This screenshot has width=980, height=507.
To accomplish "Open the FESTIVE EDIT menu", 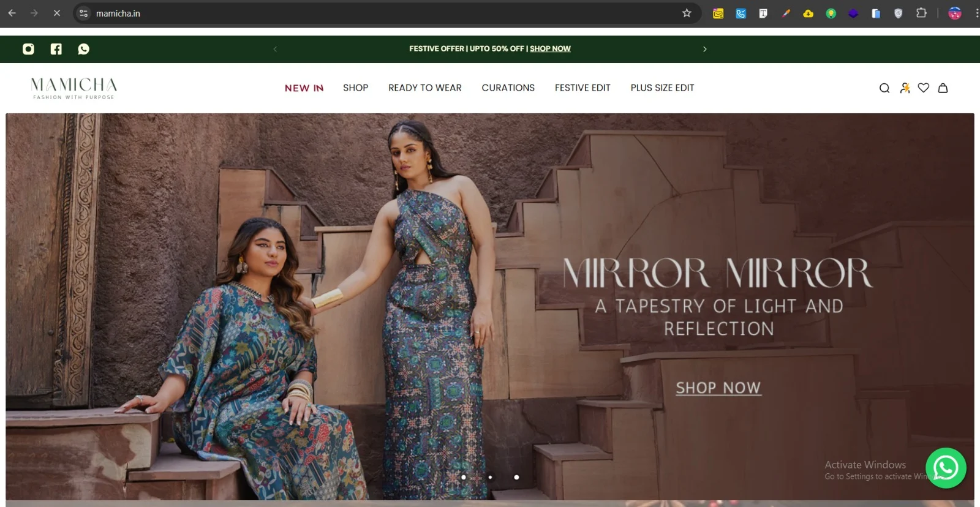I will pos(582,88).
